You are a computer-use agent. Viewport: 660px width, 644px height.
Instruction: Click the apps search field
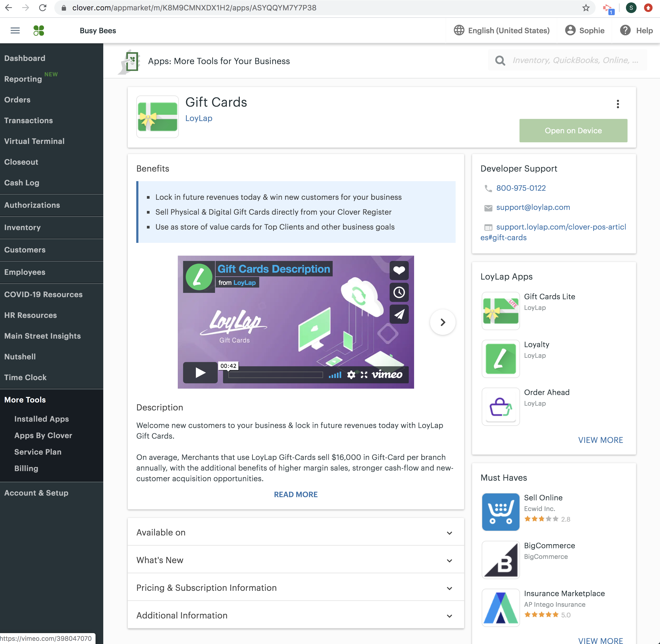(575, 61)
